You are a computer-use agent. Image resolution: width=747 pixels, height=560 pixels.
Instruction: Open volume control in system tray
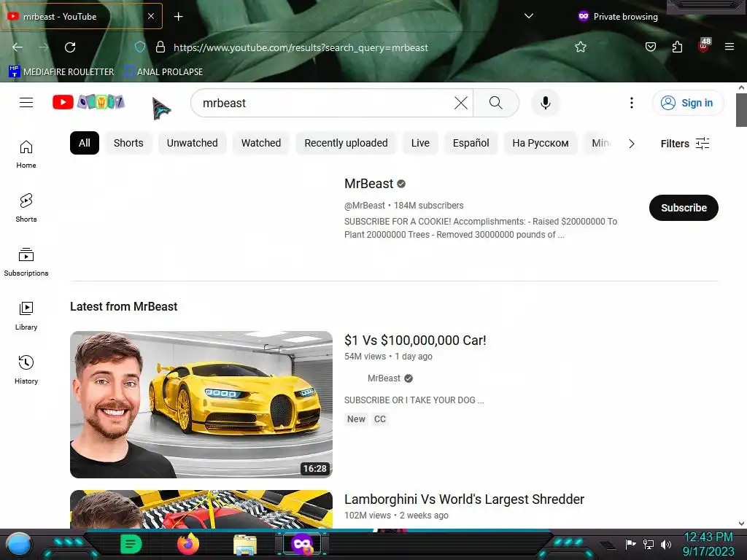(x=665, y=544)
